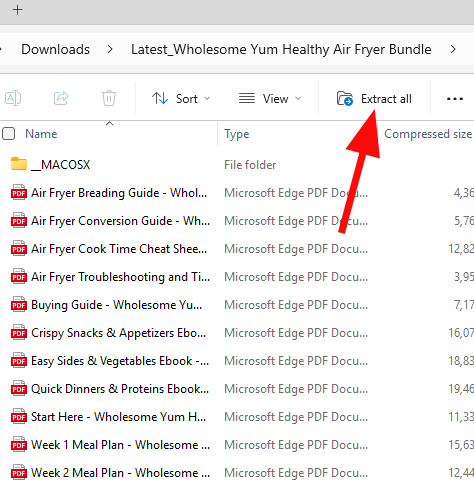The width and height of the screenshot is (474, 490).
Task: Toggle the select all checkbox beside Name
Action: [9, 134]
